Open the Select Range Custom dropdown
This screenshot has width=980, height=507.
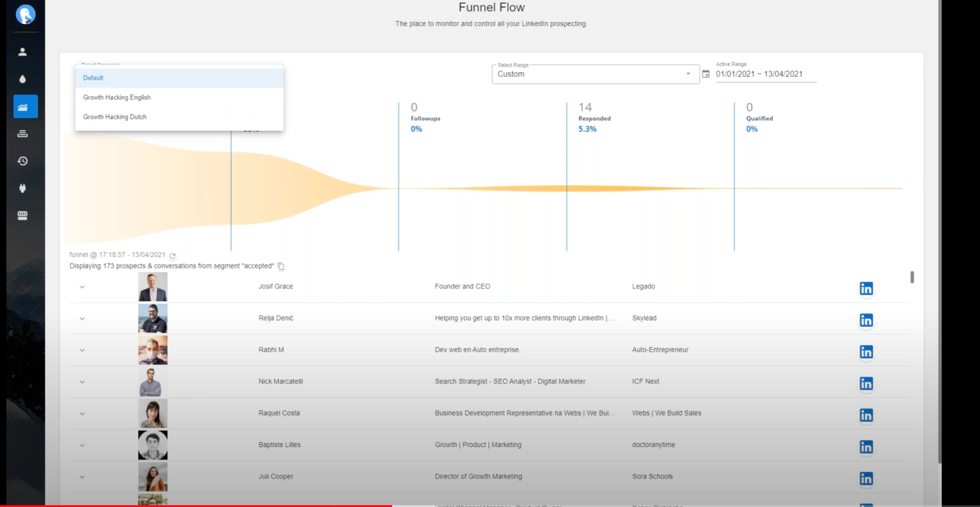click(595, 74)
